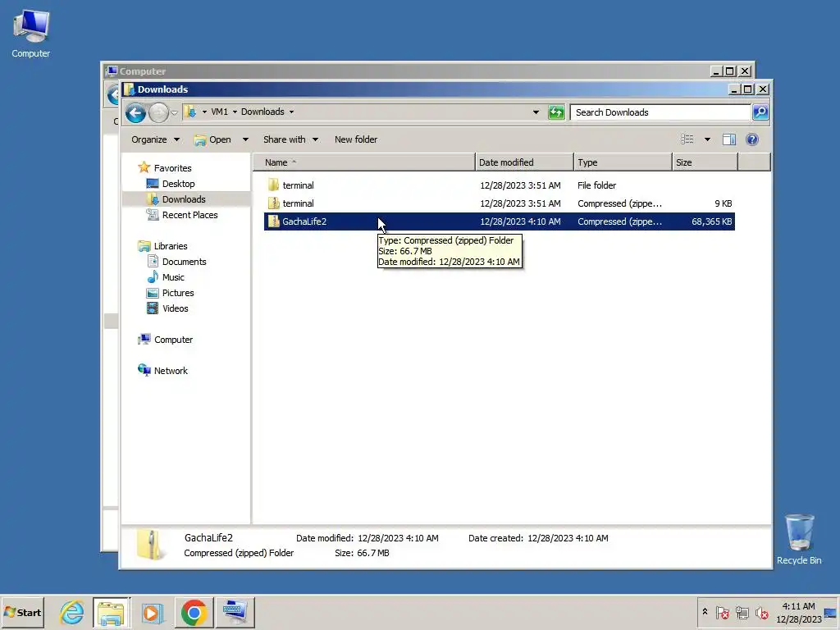Launch Windows Media Player from taskbar

(152, 612)
